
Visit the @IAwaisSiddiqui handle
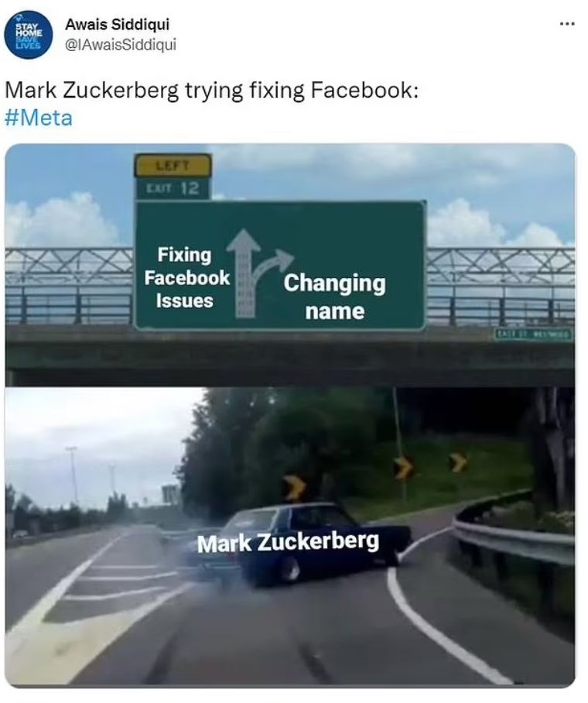click(x=121, y=44)
